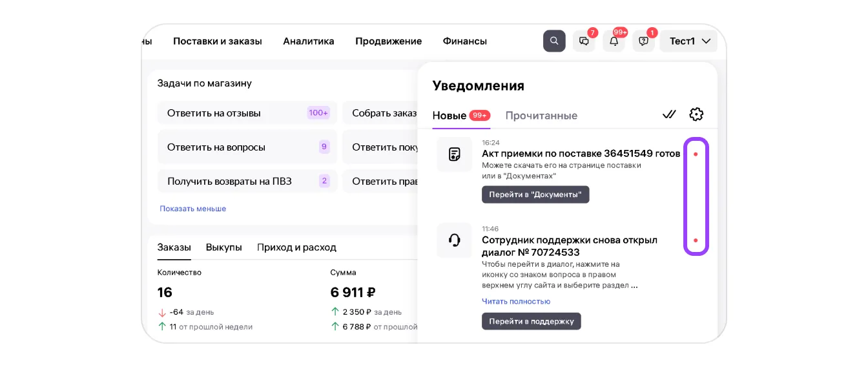The image size is (868, 367).
Task: Click the document icon of acceptance act notification
Action: point(454,154)
